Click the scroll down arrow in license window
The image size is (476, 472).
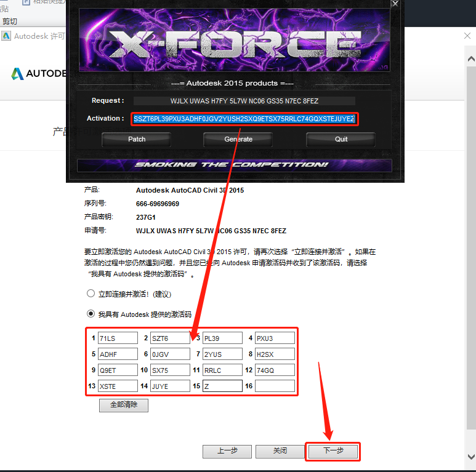(471, 457)
